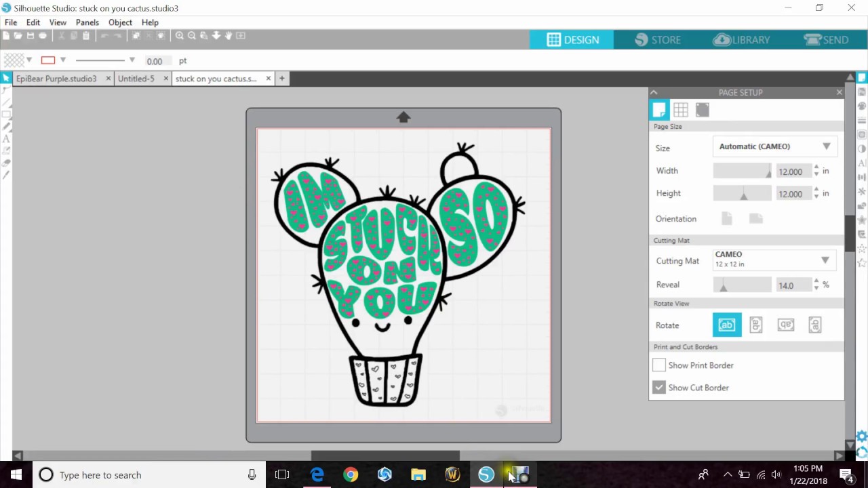Open the LIBRARY section
The width and height of the screenshot is (868, 488).
[741, 40]
